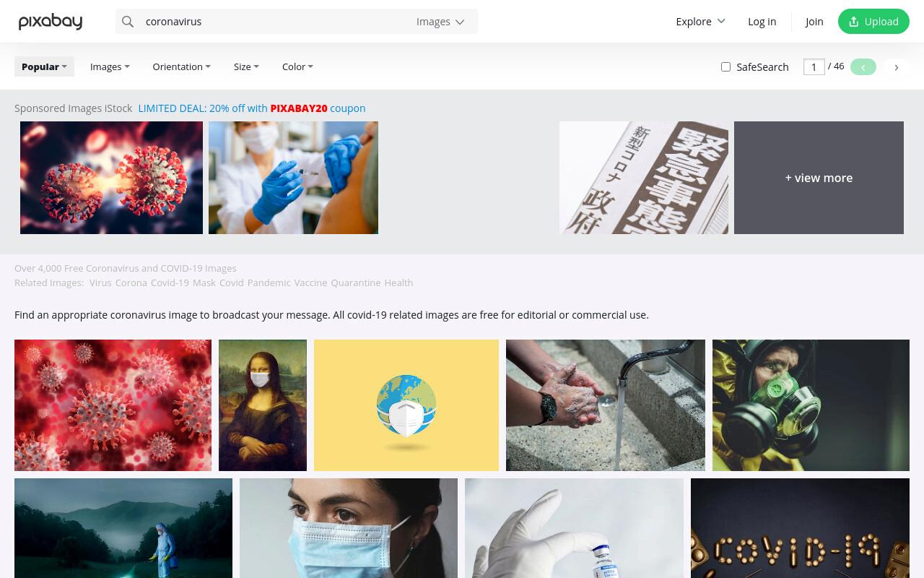This screenshot has height=578, width=924.
Task: Click the green Upload button
Action: (x=873, y=22)
